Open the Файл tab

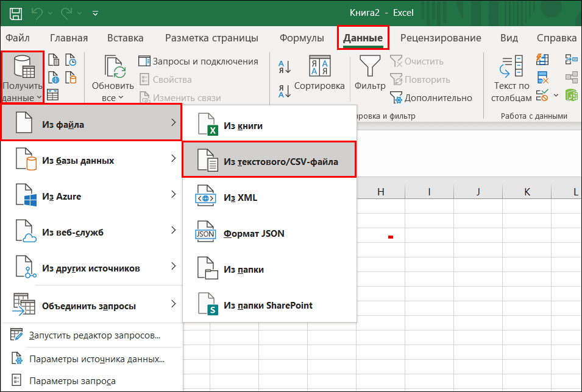click(x=18, y=38)
